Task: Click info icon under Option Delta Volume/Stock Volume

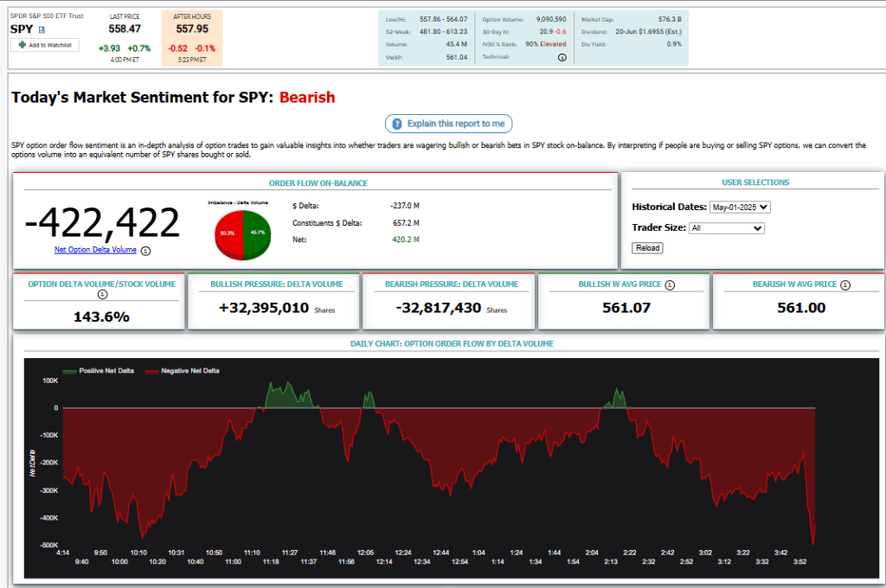Action: 102,294
